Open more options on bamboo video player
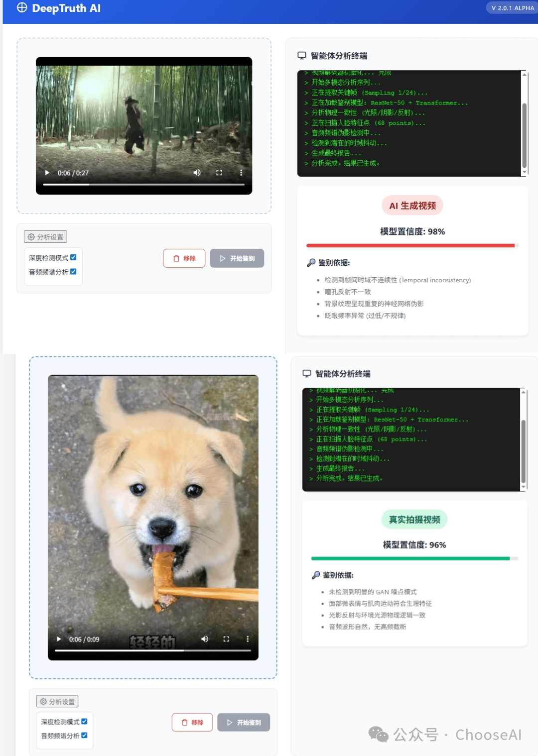Screen dimensions: 538x756 tap(241, 173)
